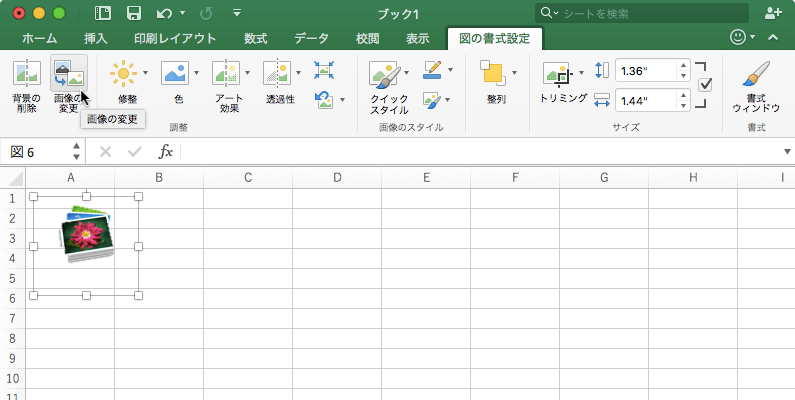Open the Undo history dropdown arrow

[x=182, y=13]
